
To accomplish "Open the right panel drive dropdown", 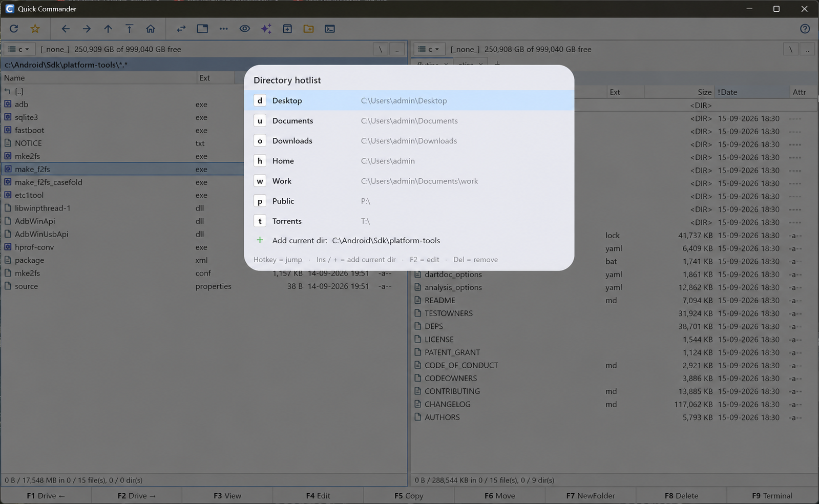I will 429,49.
